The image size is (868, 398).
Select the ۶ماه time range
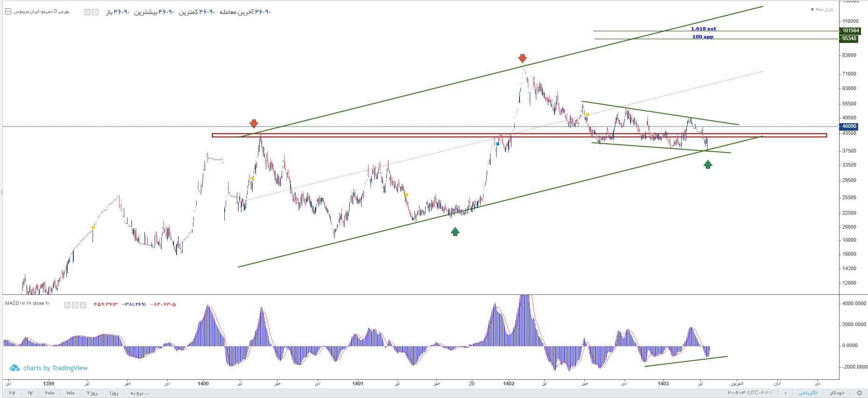[50, 393]
